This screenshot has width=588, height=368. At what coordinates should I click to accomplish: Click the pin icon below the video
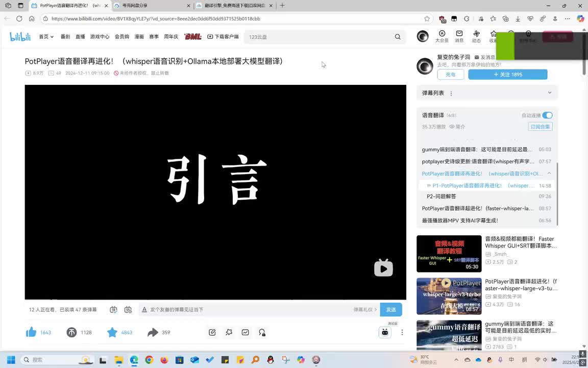point(229,332)
